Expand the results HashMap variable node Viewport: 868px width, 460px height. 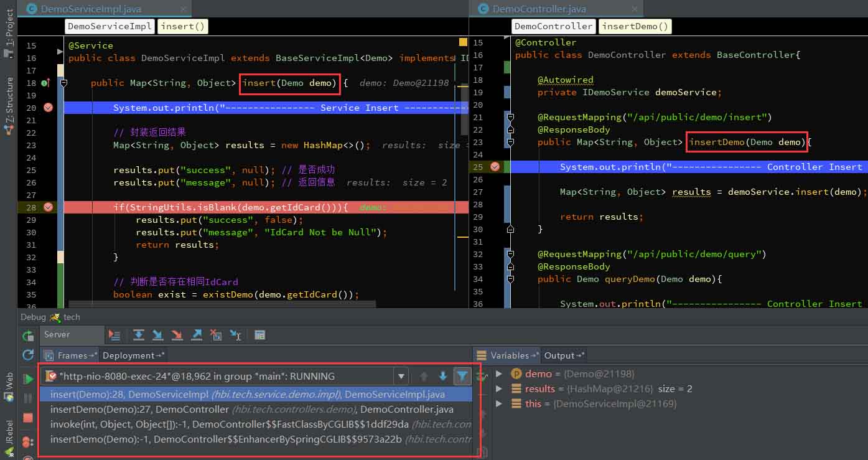499,388
